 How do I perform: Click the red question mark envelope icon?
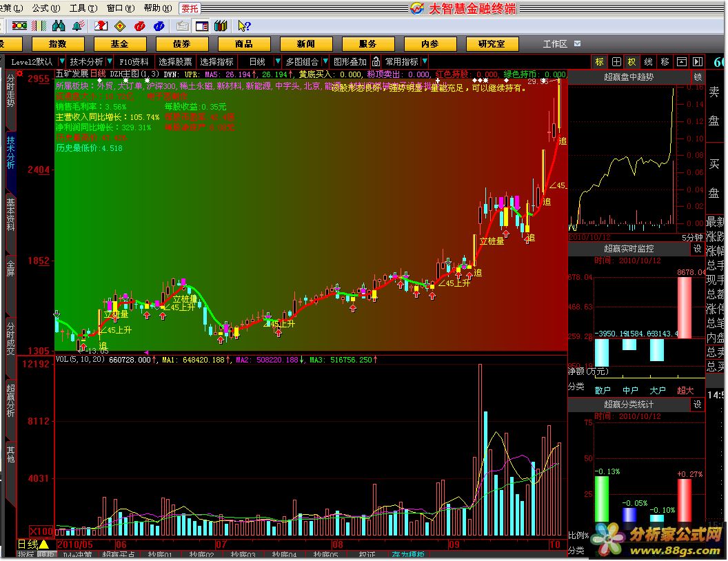point(101,26)
